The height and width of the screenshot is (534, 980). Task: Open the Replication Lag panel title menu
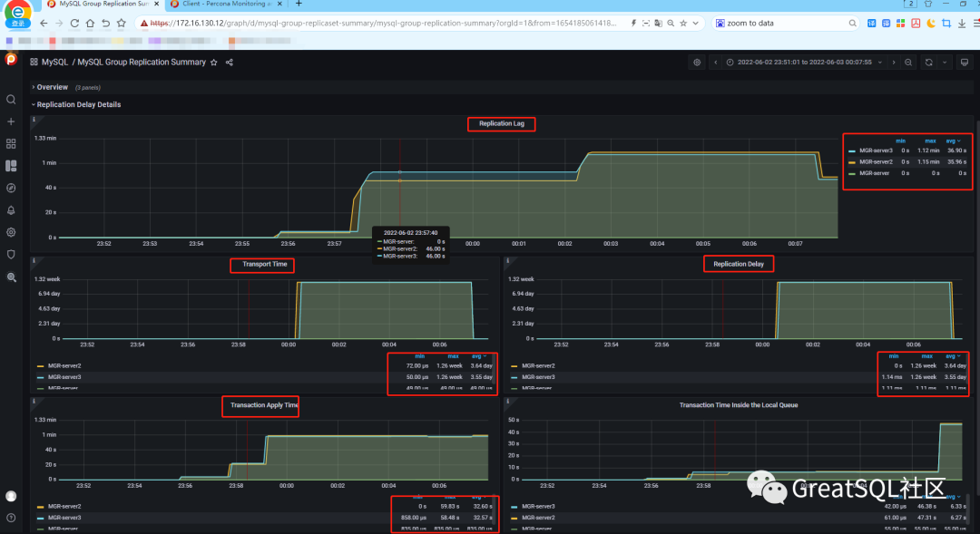tap(501, 123)
